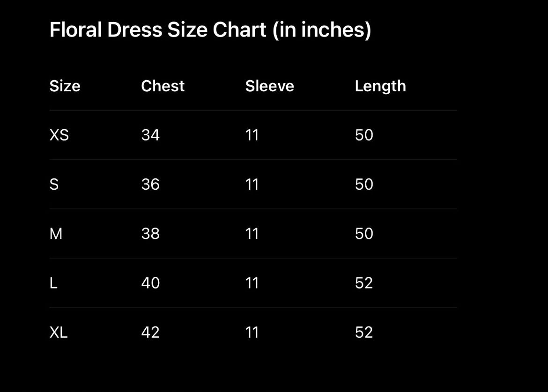Click chest value 34 in XS row

(x=150, y=135)
